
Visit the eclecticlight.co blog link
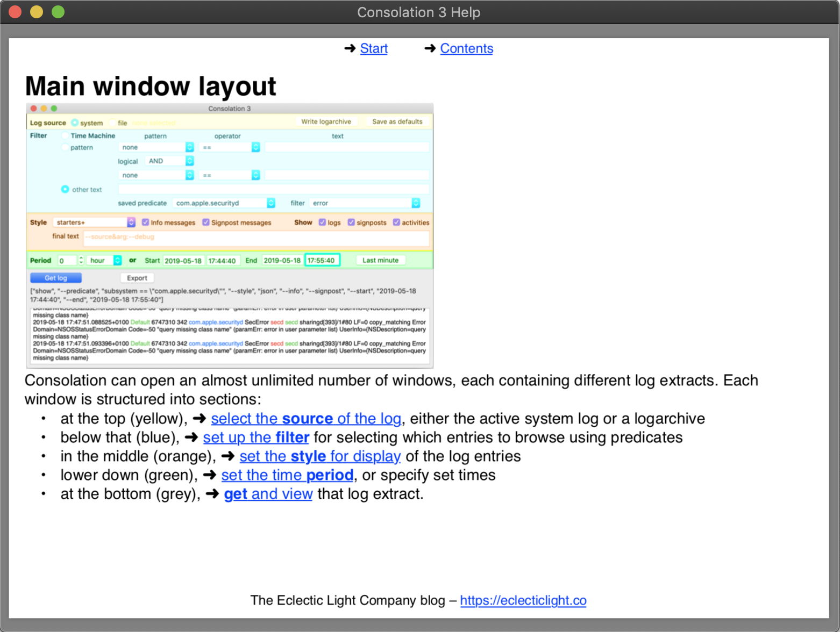pos(523,600)
